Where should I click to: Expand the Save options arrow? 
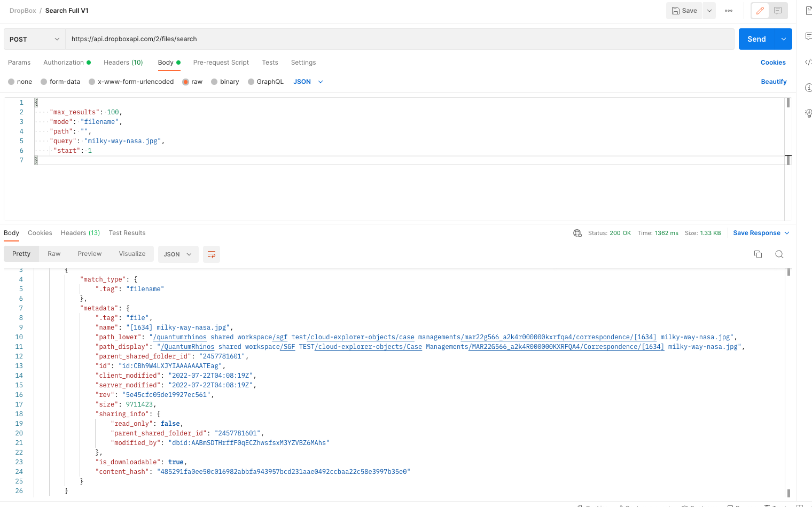click(709, 11)
